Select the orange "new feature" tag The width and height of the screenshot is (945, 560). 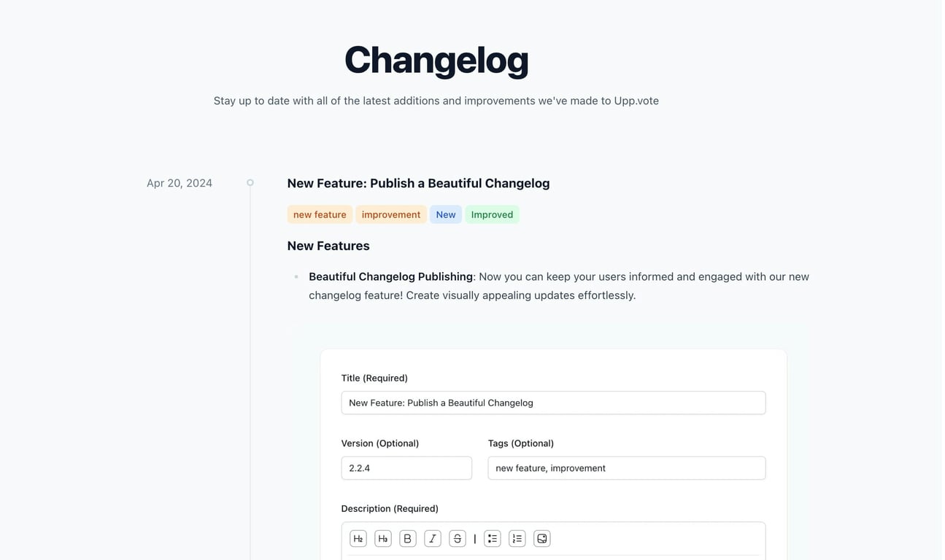point(320,214)
